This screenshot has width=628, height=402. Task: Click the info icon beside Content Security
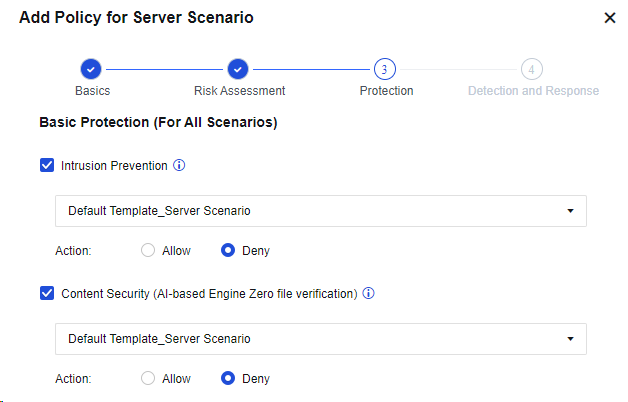click(368, 294)
